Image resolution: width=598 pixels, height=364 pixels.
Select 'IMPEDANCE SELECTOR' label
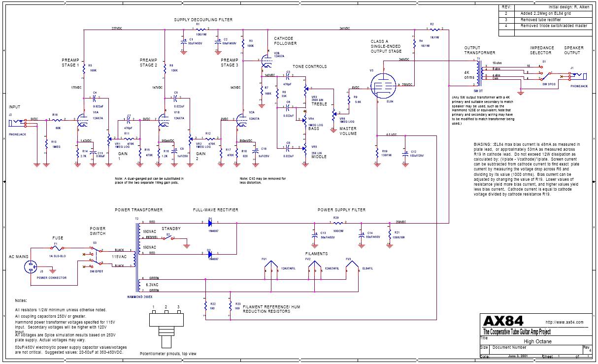(541, 50)
